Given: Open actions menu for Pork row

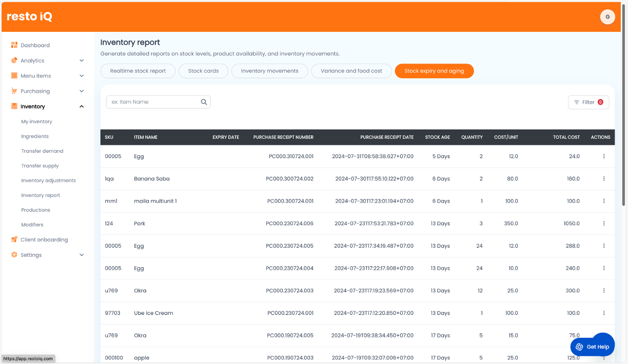Looking at the screenshot, I should 603,224.
